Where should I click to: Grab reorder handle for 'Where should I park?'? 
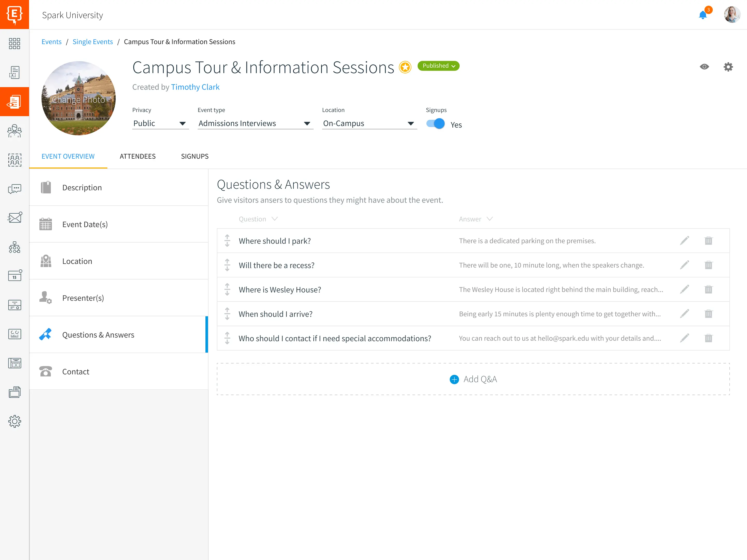[227, 241]
